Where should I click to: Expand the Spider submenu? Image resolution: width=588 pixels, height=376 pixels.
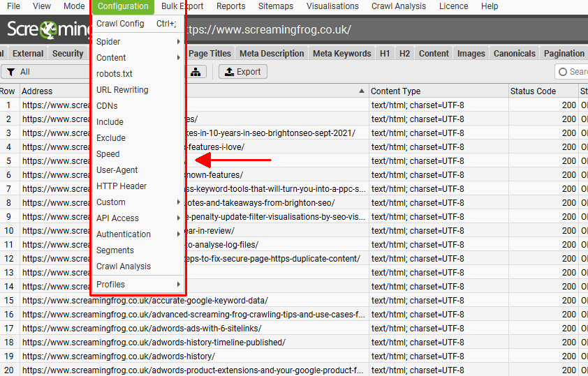[x=138, y=42]
